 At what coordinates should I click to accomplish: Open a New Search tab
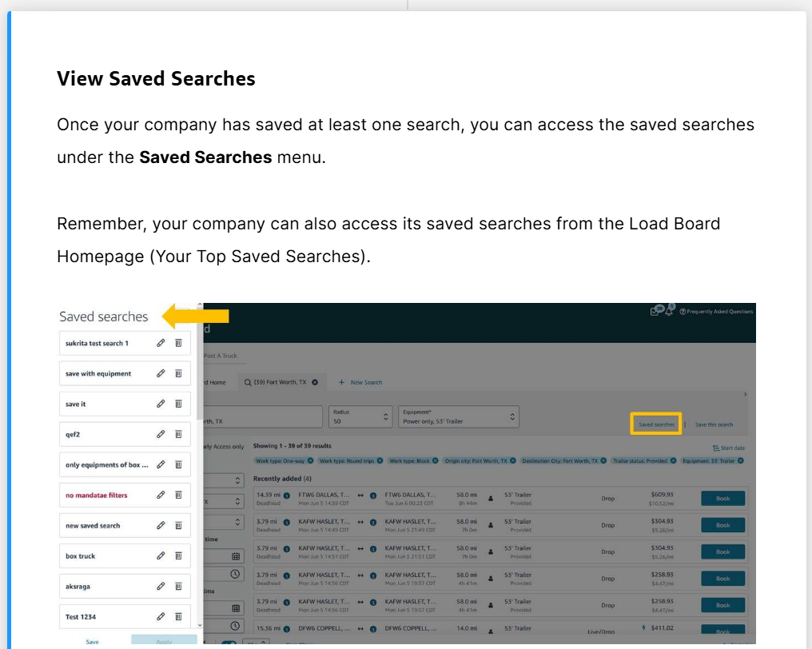pyautogui.click(x=360, y=382)
